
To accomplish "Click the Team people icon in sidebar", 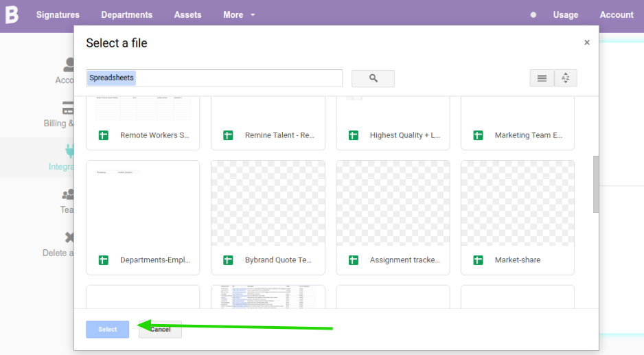I will point(69,196).
